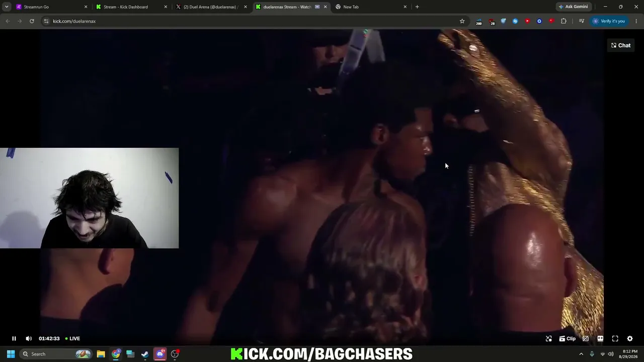Pause the live stream video

pyautogui.click(x=14, y=338)
